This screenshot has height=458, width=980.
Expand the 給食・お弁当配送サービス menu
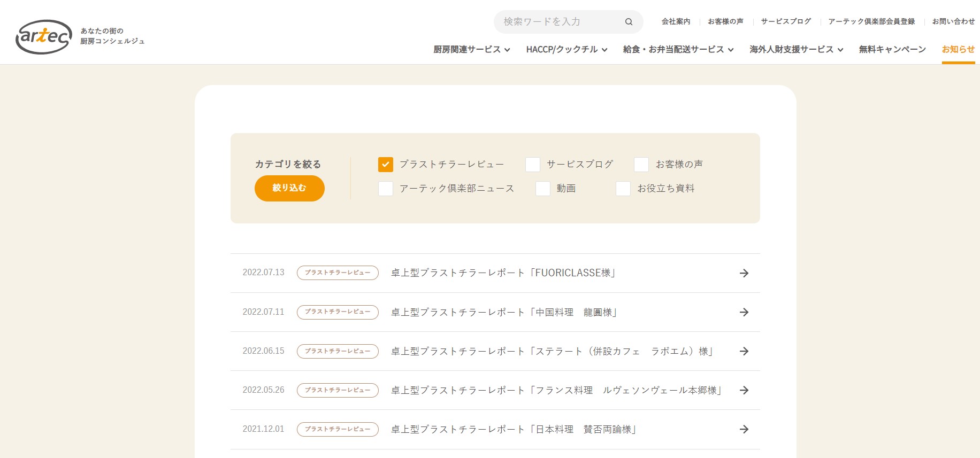[x=678, y=49]
